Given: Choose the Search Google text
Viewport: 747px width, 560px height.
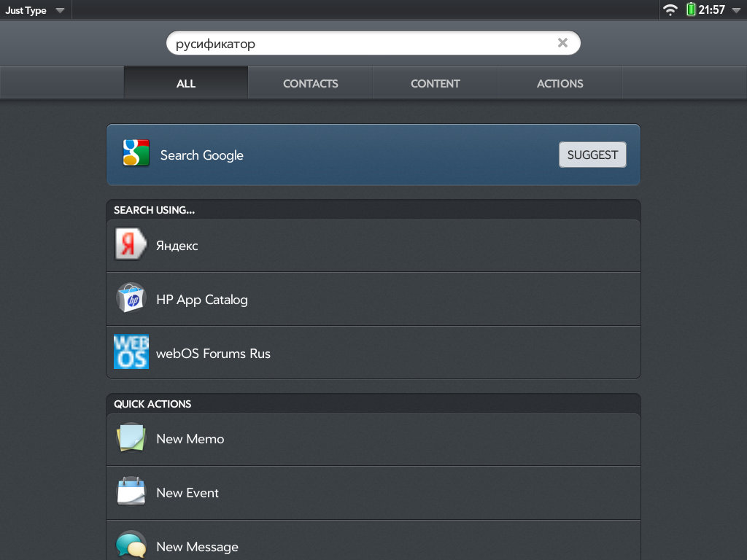Looking at the screenshot, I should (202, 155).
